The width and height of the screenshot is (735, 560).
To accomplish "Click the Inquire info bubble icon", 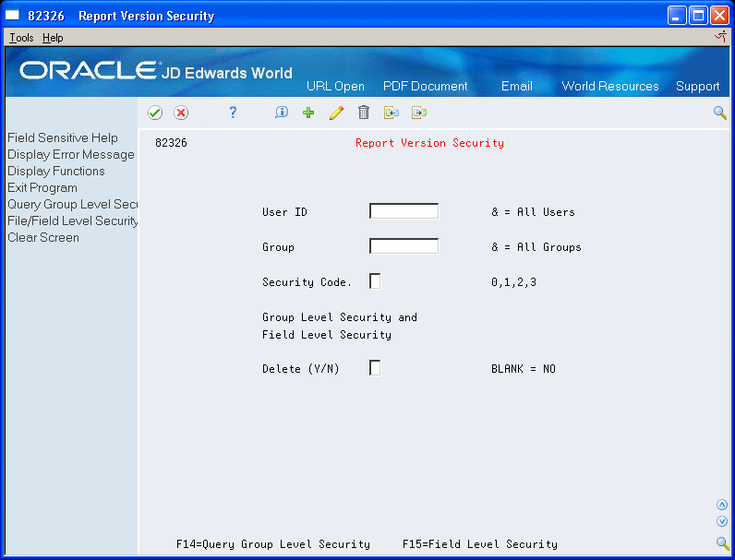I will coord(282,113).
